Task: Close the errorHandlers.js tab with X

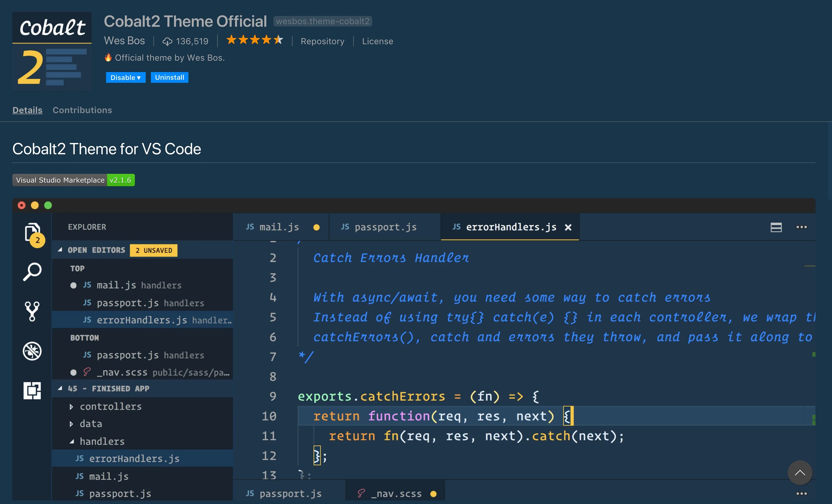Action: click(x=568, y=227)
